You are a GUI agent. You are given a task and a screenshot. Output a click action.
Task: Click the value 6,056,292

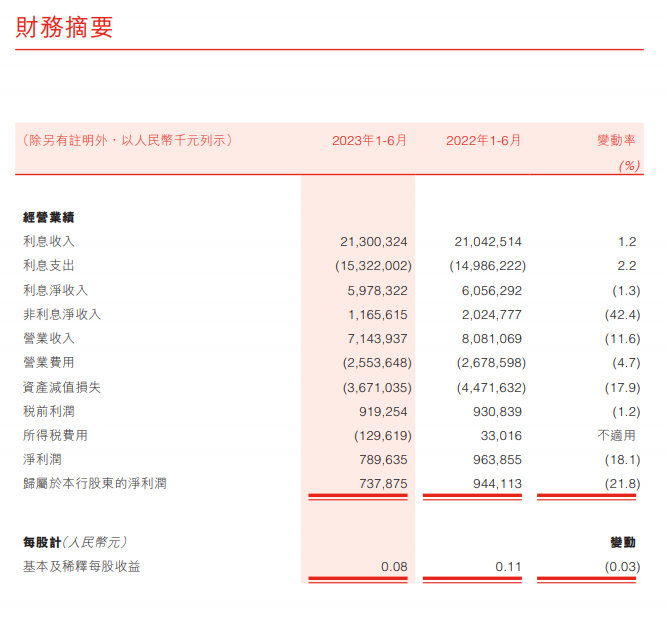(492, 291)
